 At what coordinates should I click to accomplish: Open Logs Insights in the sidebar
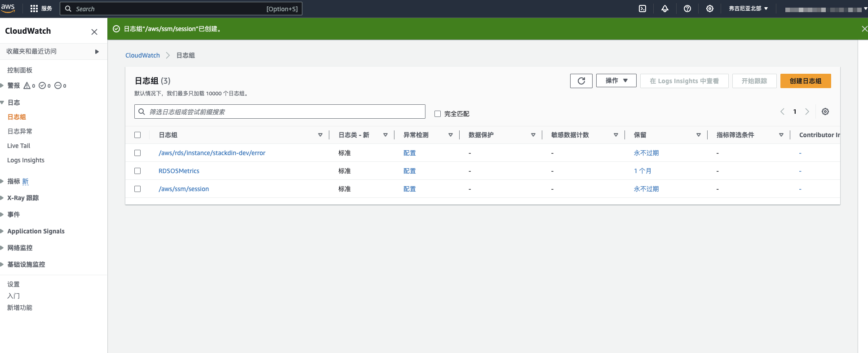pyautogui.click(x=26, y=160)
